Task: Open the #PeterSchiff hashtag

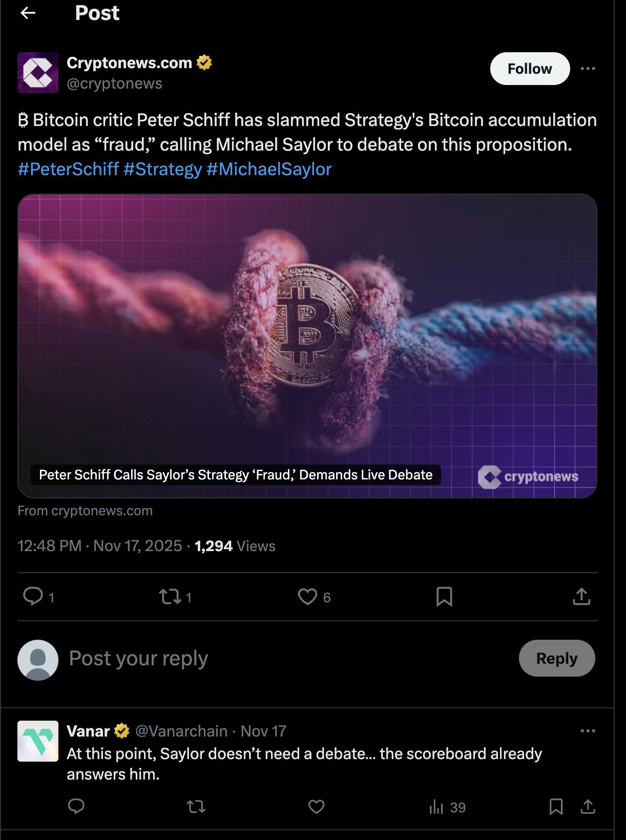Action: click(68, 169)
